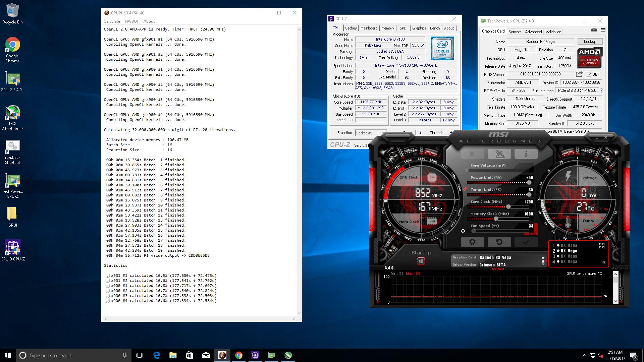This screenshot has height=362, width=644.
Task: Open the GPUPI HWBOT menu
Action: coord(132,21)
